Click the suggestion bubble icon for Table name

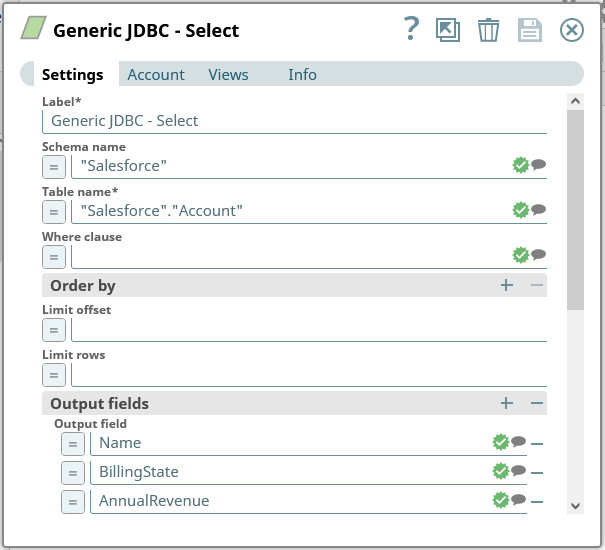pos(539,210)
